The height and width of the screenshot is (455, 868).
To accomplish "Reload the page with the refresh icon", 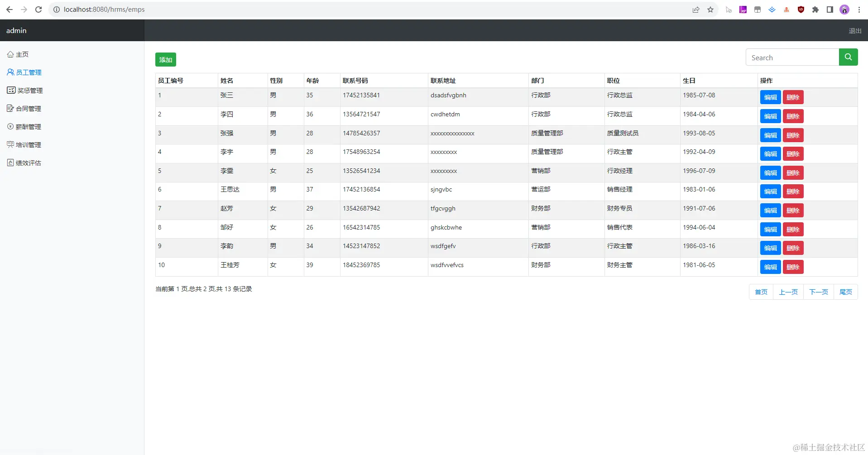I will (x=38, y=10).
